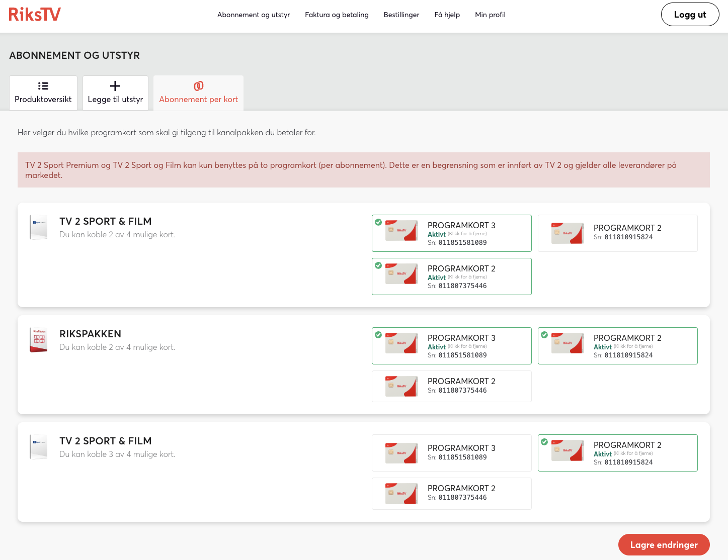Select the Abonnement per kort tab

pos(198,93)
